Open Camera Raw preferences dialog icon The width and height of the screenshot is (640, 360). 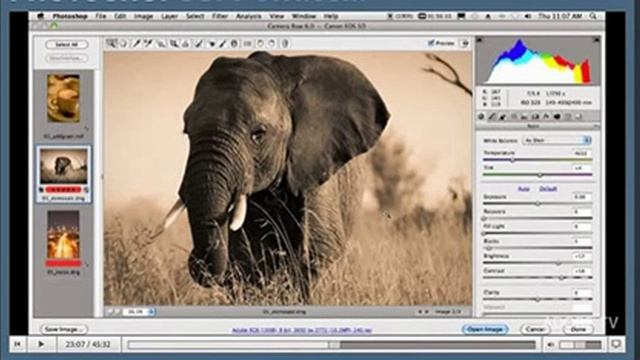(247, 43)
